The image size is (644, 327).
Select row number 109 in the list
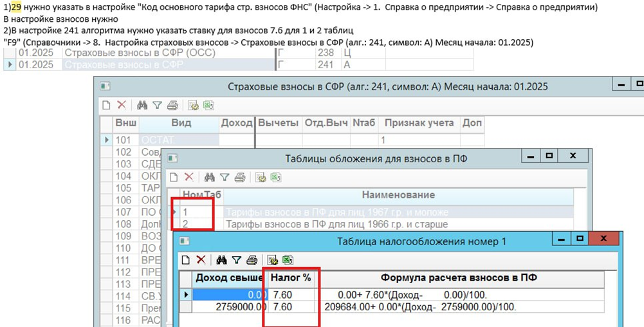(123, 236)
